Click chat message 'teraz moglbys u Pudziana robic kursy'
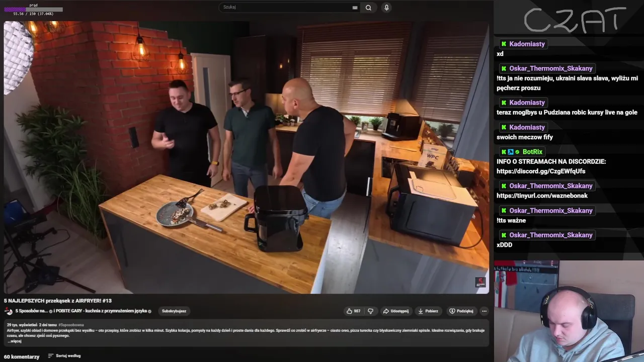 [567, 113]
